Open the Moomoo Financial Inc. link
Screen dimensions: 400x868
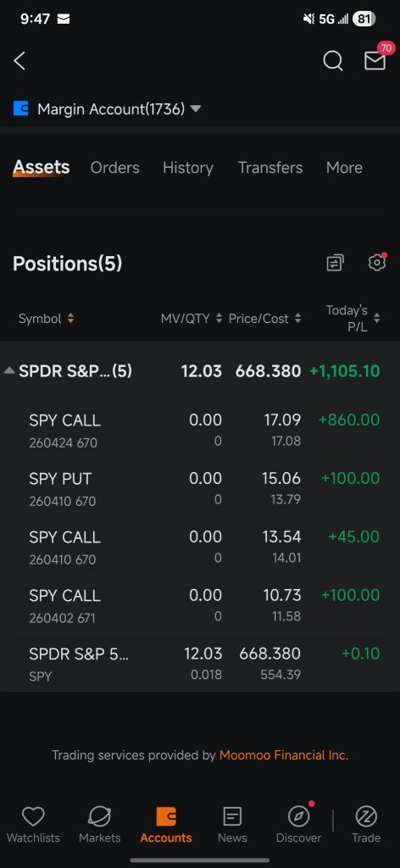(x=284, y=755)
